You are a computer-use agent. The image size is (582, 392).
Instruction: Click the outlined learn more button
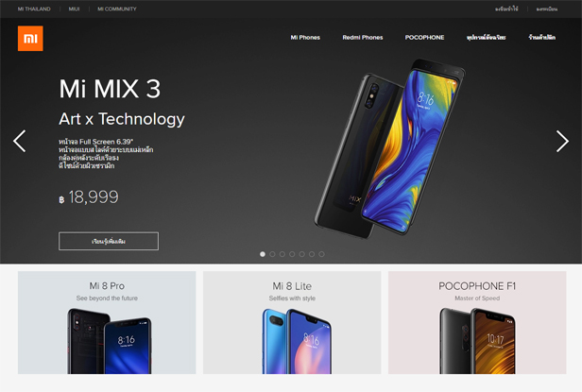point(109,241)
